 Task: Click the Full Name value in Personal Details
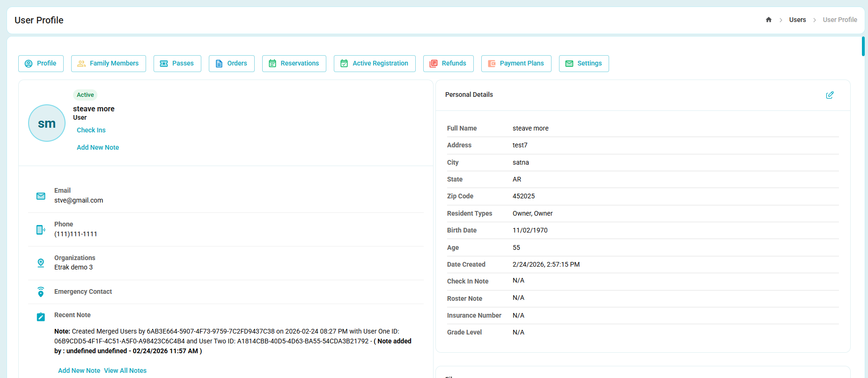pyautogui.click(x=530, y=128)
